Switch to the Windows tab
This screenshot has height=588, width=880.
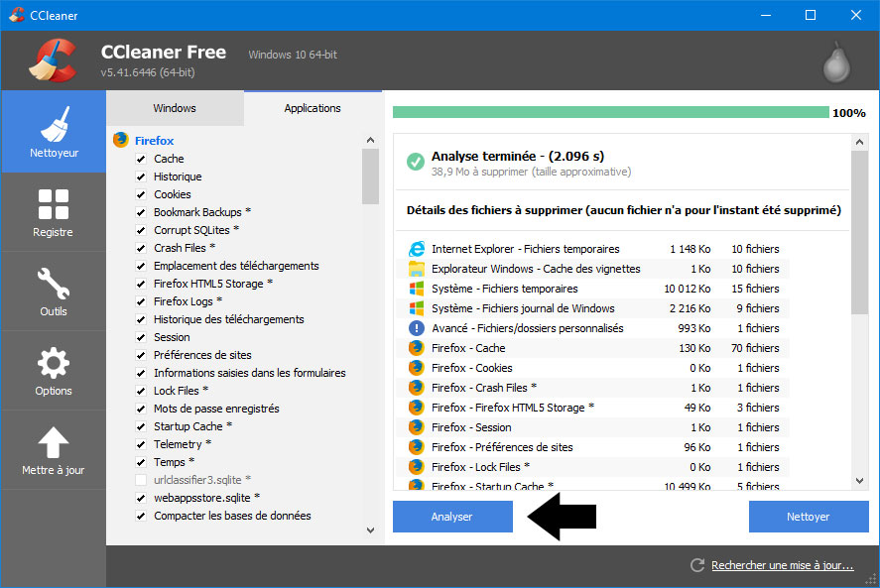pos(175,108)
